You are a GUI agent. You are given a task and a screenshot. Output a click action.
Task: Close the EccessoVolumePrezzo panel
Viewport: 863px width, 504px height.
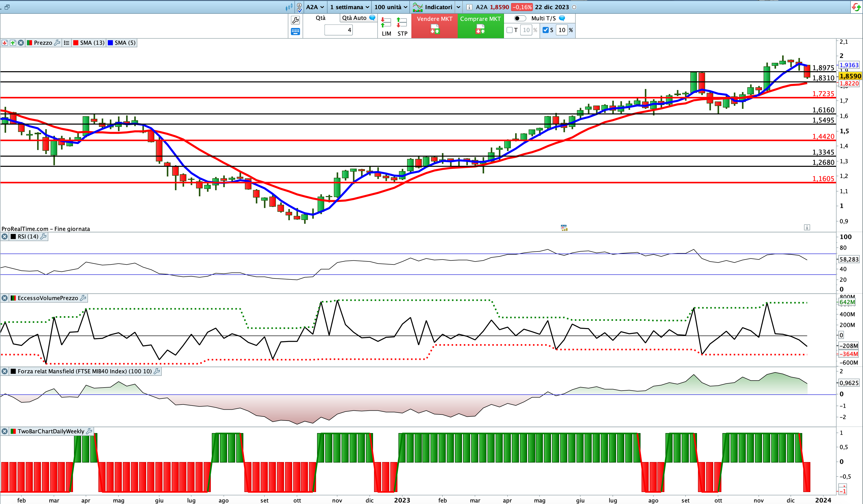pos(5,298)
